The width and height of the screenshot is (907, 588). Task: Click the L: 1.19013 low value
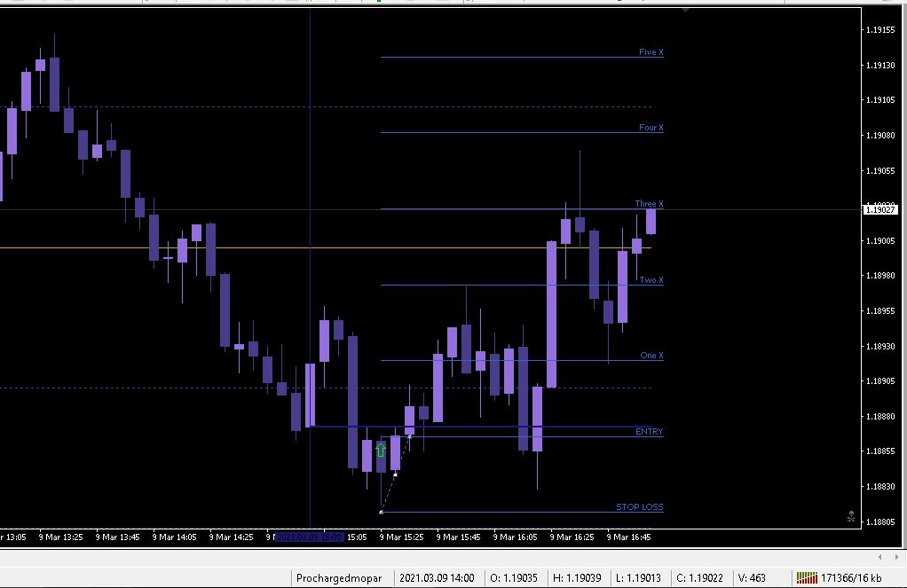[638, 578]
